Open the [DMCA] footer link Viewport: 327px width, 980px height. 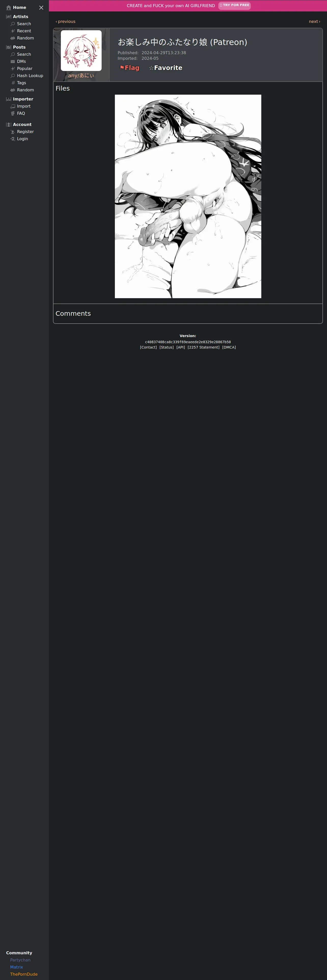click(x=229, y=347)
